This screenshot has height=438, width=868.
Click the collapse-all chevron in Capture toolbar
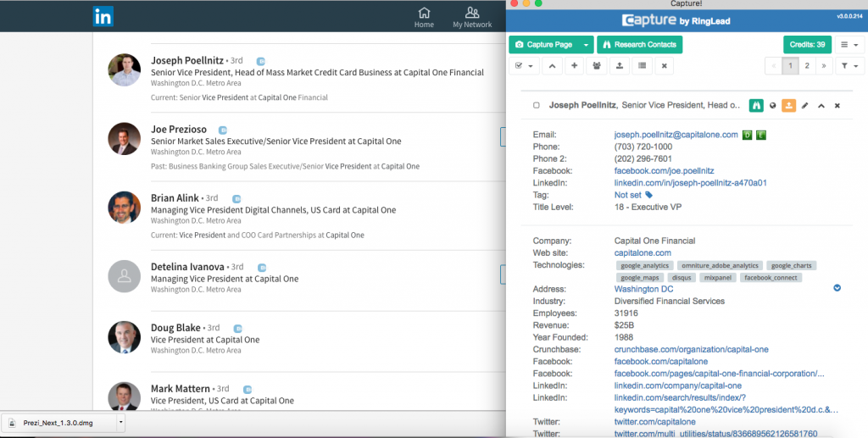point(552,66)
